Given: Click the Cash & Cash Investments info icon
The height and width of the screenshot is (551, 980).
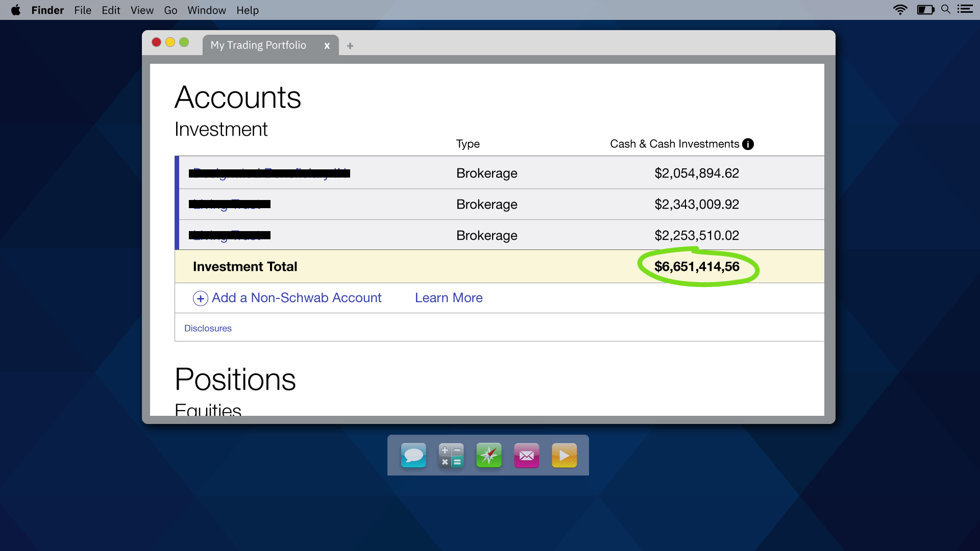Looking at the screenshot, I should 748,144.
